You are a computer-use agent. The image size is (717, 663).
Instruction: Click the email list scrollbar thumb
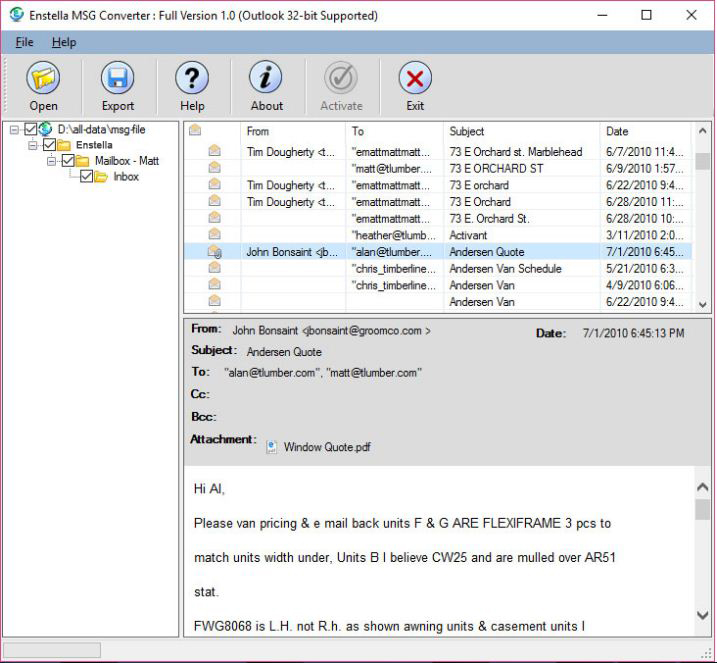pos(703,161)
